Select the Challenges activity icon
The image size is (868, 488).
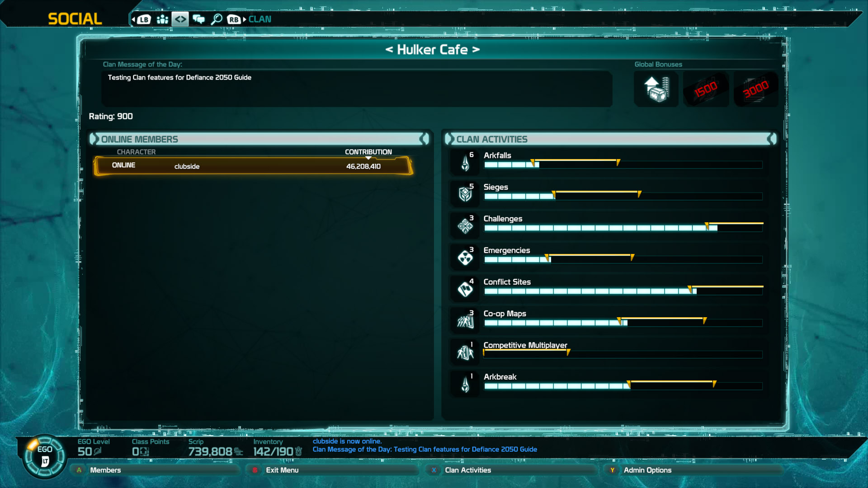[x=465, y=225]
